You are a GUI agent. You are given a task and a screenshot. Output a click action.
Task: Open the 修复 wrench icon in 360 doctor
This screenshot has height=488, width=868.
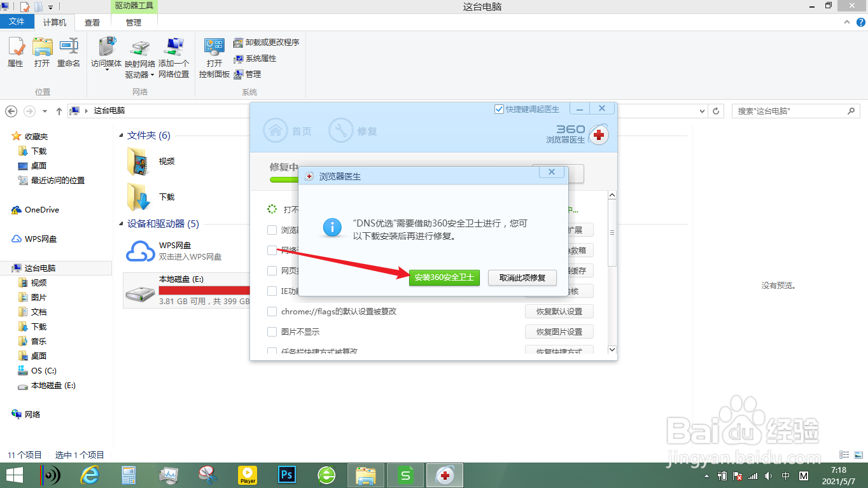tap(341, 130)
